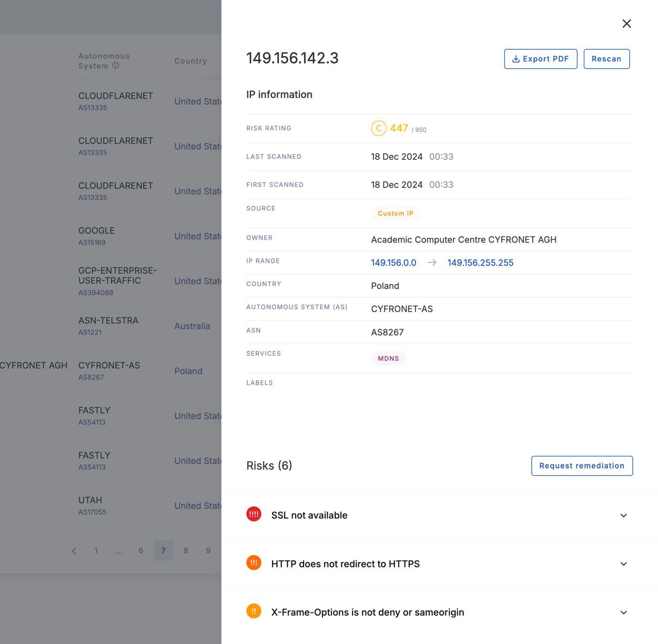The width and height of the screenshot is (658, 644).
Task: Click the C risk rating badge
Action: (x=378, y=128)
